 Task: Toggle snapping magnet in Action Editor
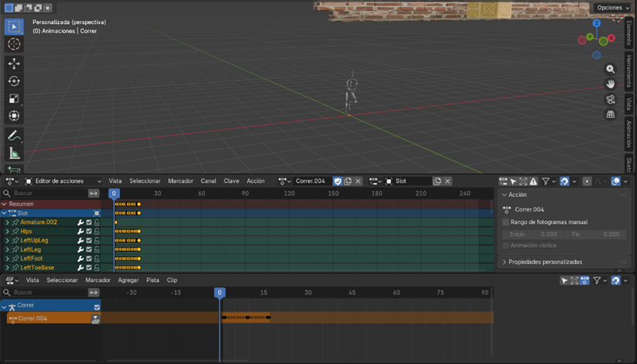tap(564, 181)
